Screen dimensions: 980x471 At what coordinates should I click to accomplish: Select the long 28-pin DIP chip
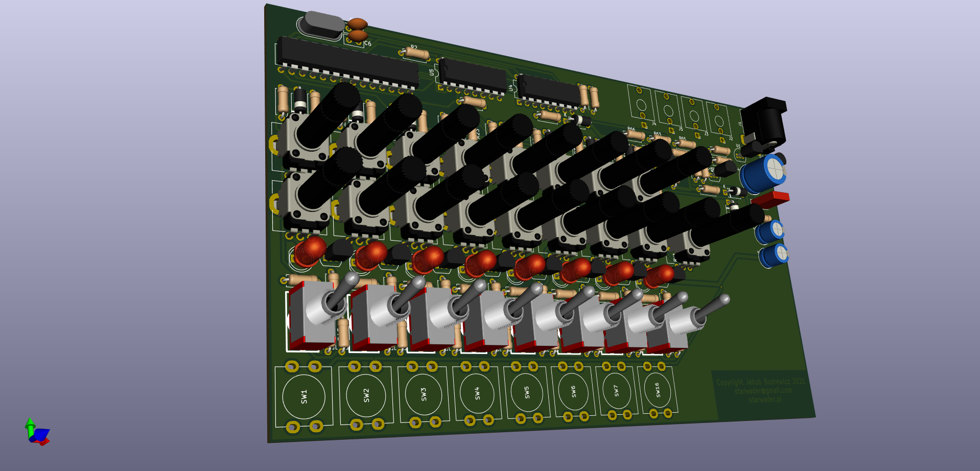point(348,63)
